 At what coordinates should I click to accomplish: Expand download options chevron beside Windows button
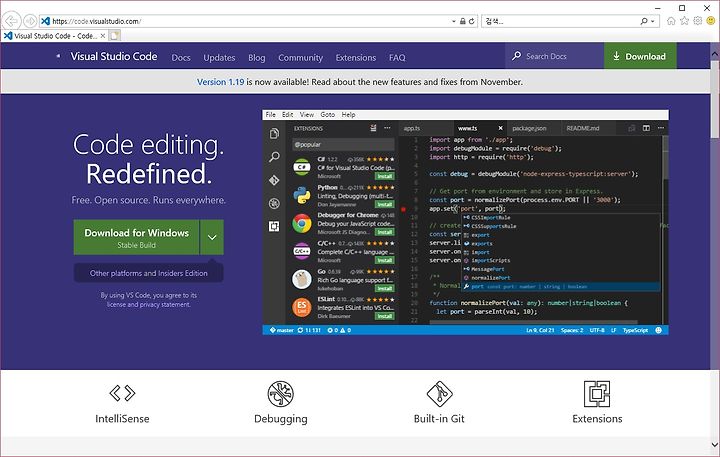[x=212, y=237]
